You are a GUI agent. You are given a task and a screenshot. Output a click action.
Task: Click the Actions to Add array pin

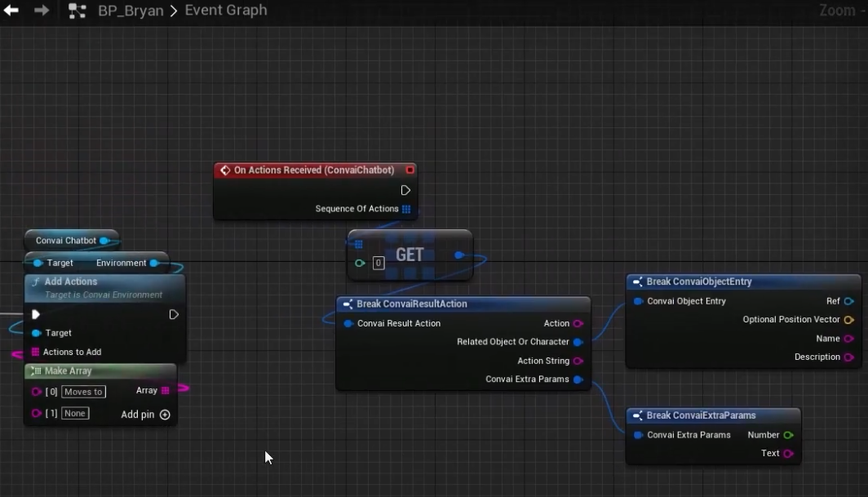[35, 352]
